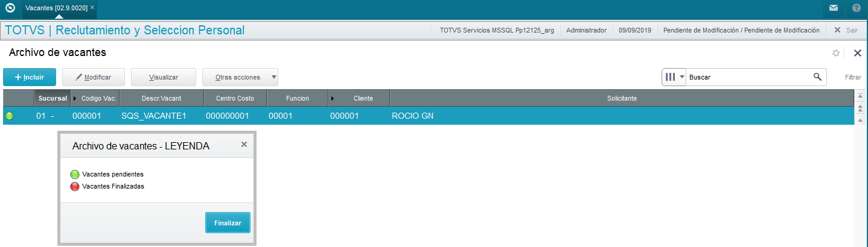Screen dimensions: 868x247
Task: Click the Solicitante column header
Action: point(622,98)
